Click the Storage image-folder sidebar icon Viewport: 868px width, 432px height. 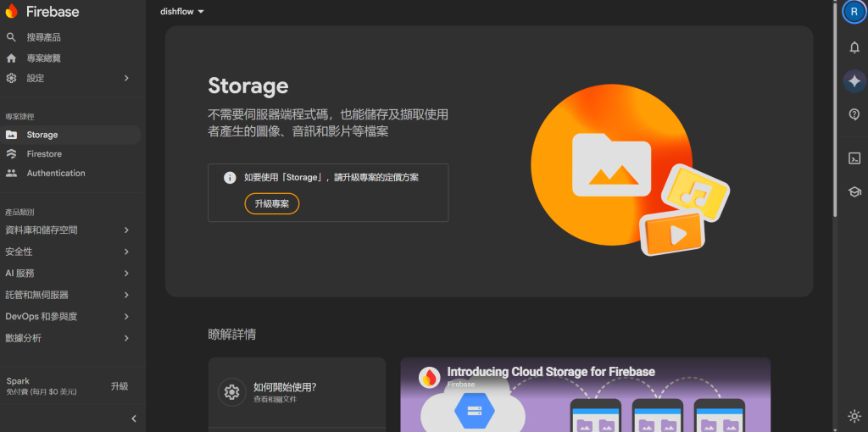point(11,135)
